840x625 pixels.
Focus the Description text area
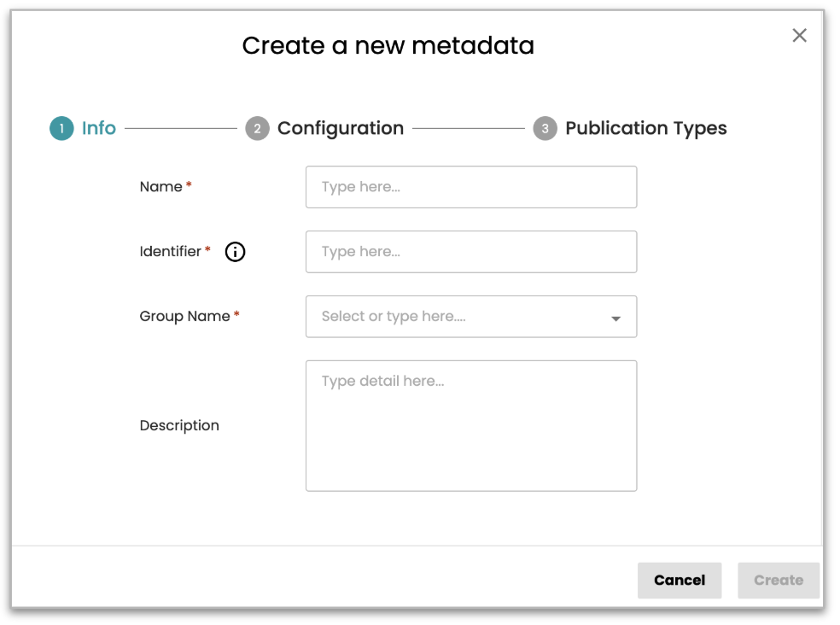[470, 426]
